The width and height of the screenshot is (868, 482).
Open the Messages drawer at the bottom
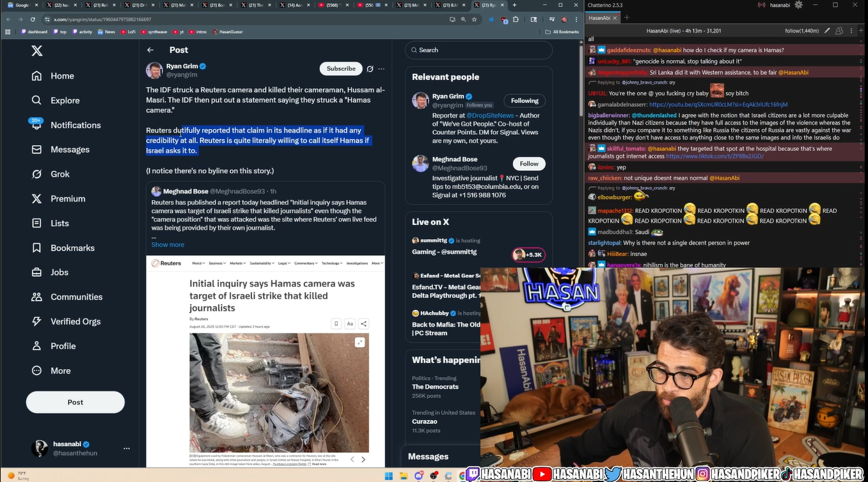[441, 456]
